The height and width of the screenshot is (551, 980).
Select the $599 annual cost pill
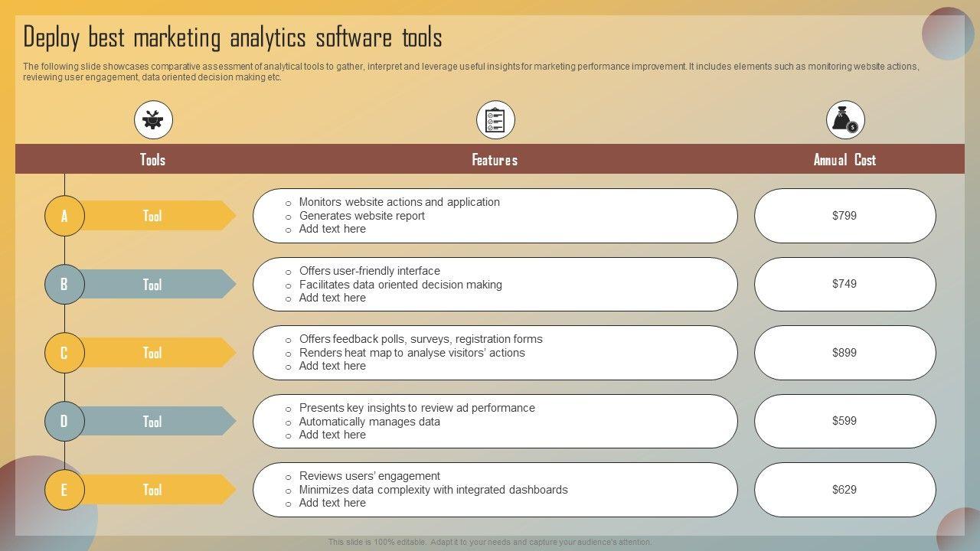pos(844,421)
